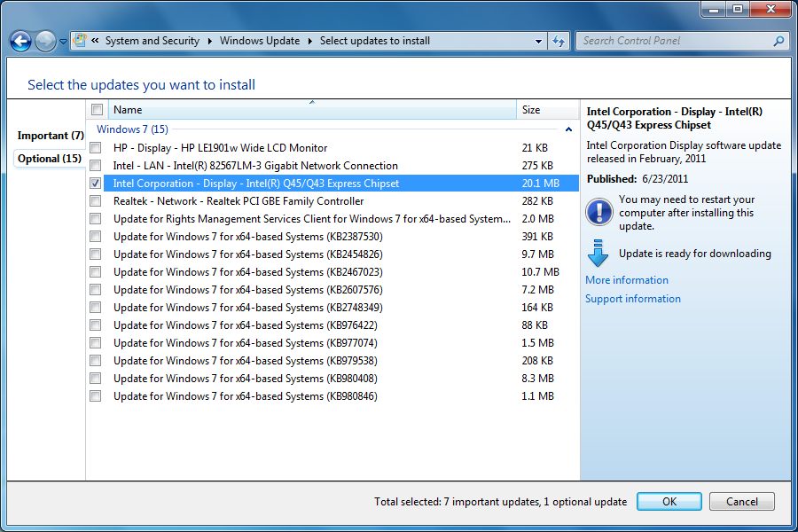Minimize the Windows Update window
Image resolution: width=798 pixels, height=532 pixels.
714,10
